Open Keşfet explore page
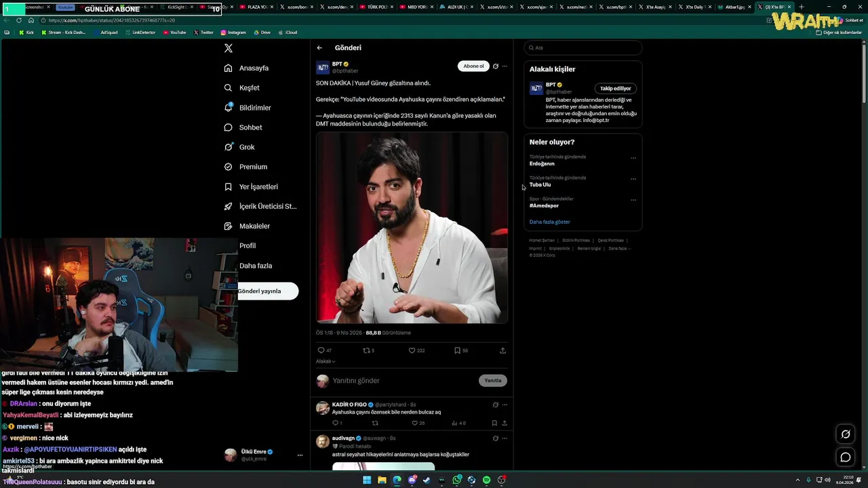868x488 pixels. click(242, 88)
